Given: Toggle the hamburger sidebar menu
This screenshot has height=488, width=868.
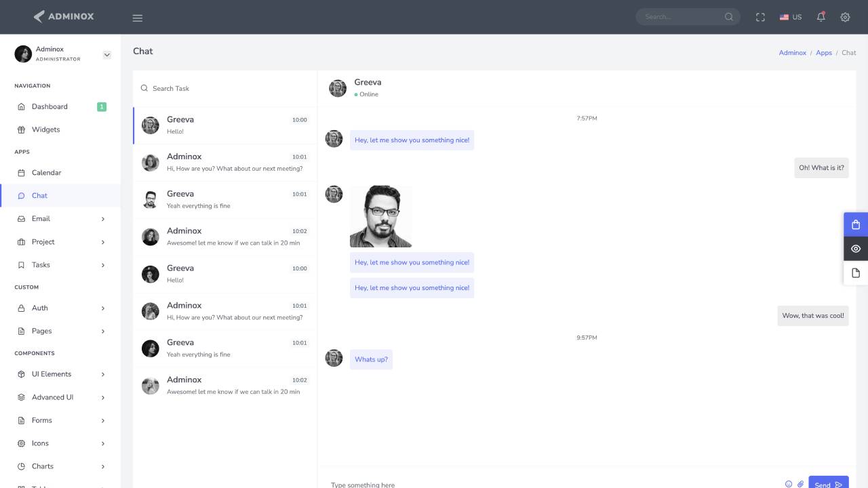Looking at the screenshot, I should pyautogui.click(x=138, y=18).
